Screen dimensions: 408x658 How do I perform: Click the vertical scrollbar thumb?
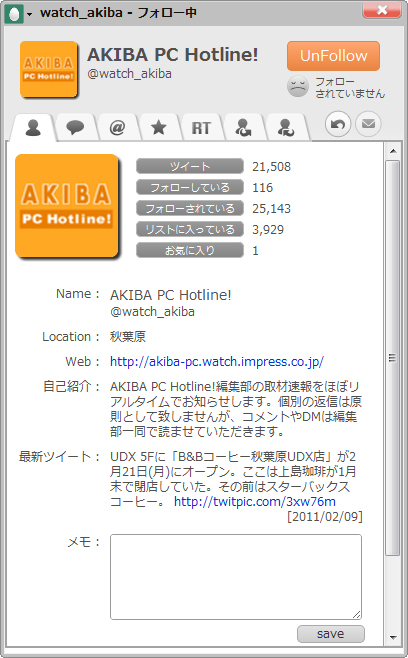[x=393, y=358]
